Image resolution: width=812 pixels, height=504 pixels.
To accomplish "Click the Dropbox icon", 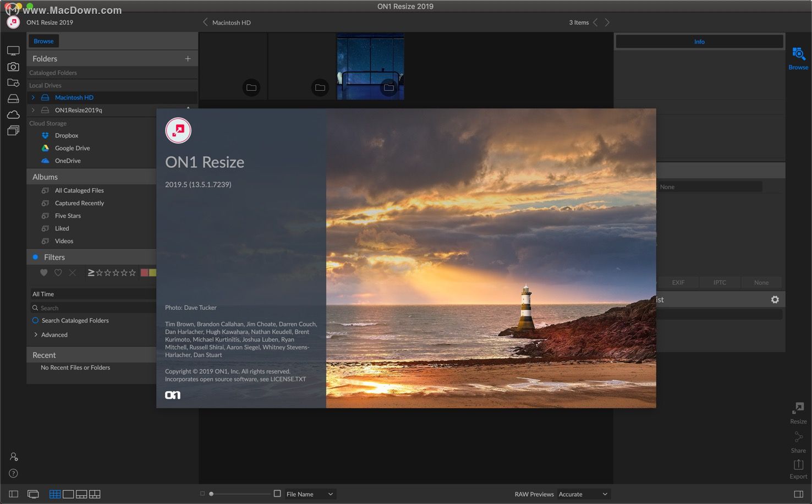I will point(45,135).
